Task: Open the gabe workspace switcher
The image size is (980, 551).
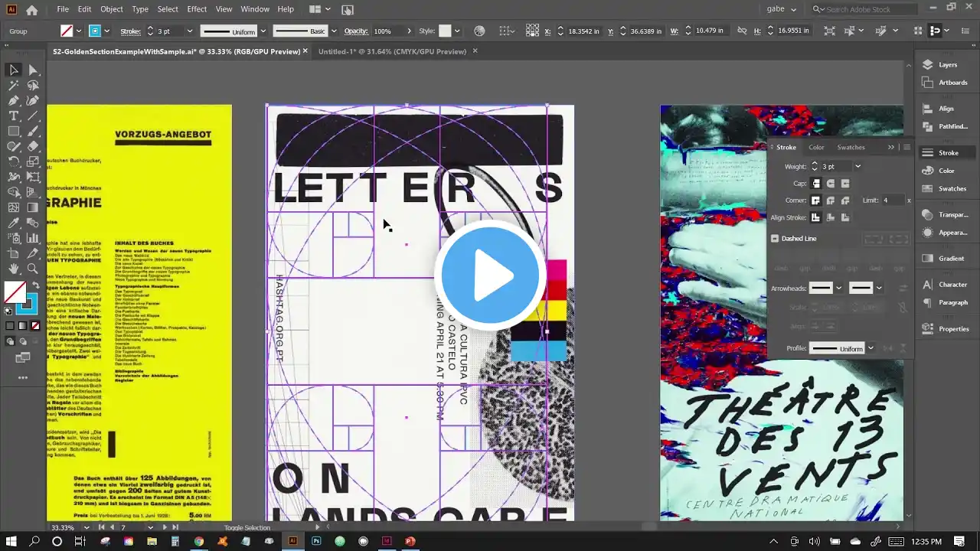Action: click(x=782, y=9)
